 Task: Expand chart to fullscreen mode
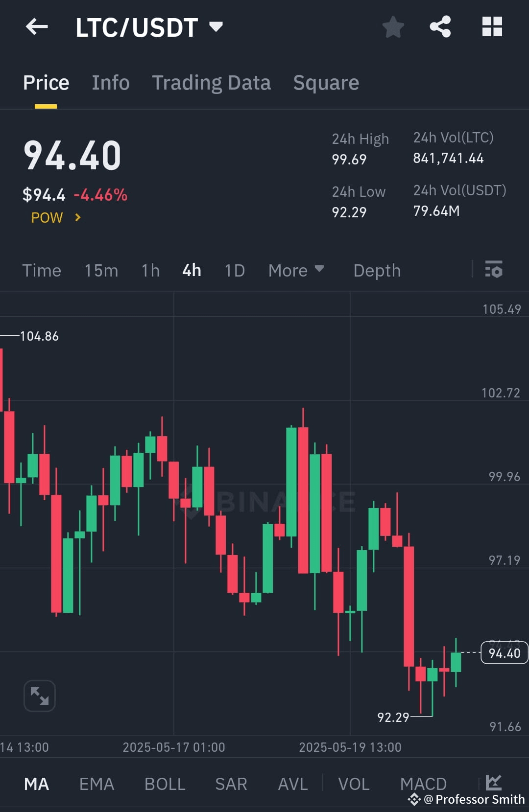39,696
